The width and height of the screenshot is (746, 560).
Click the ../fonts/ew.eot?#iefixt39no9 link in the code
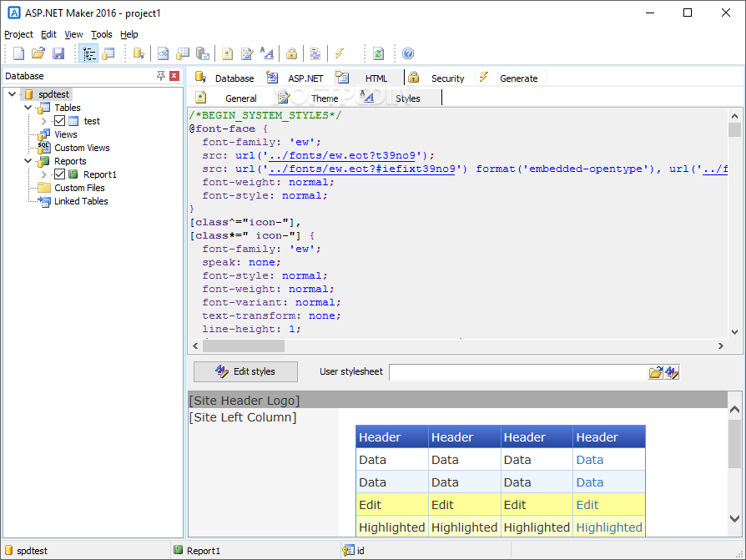coord(362,169)
